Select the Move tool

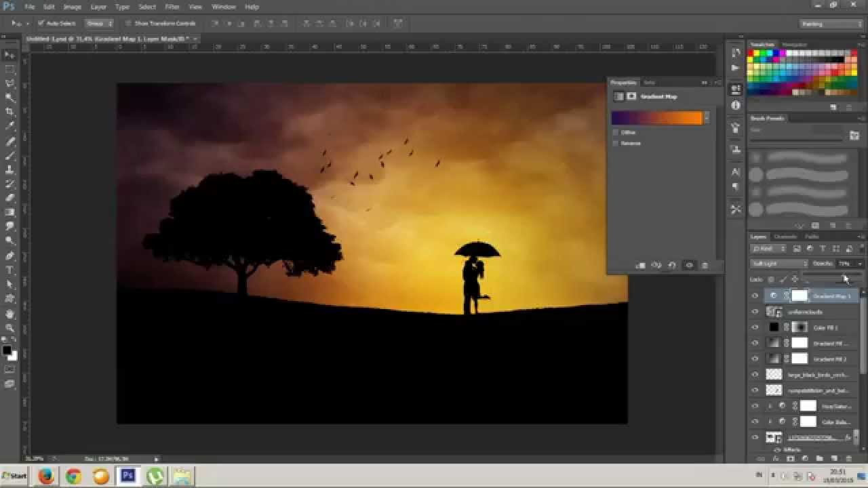(9, 55)
